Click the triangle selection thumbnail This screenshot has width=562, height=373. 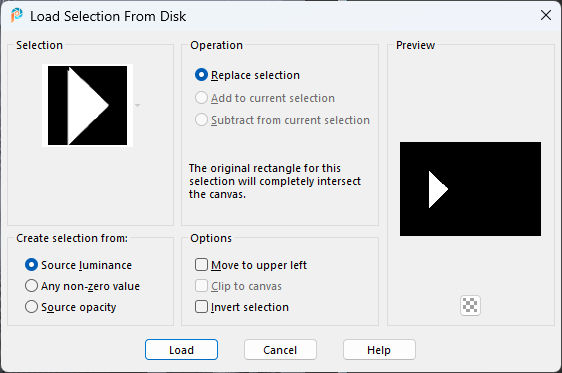tap(87, 105)
